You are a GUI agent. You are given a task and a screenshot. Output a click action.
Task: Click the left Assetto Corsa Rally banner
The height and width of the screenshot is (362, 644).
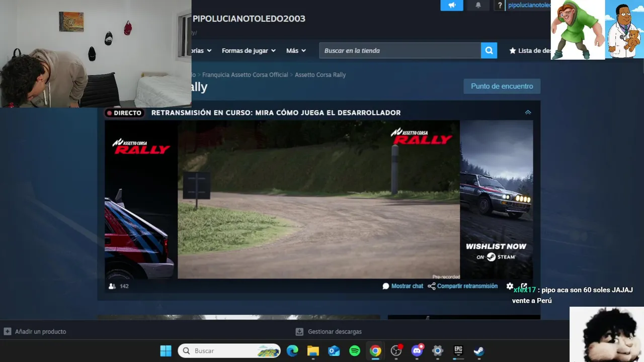141,199
